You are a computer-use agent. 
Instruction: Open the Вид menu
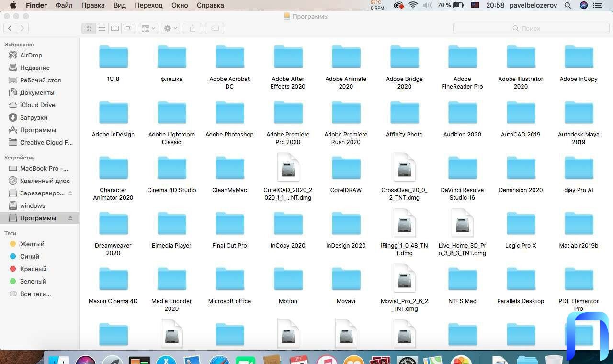coord(120,5)
